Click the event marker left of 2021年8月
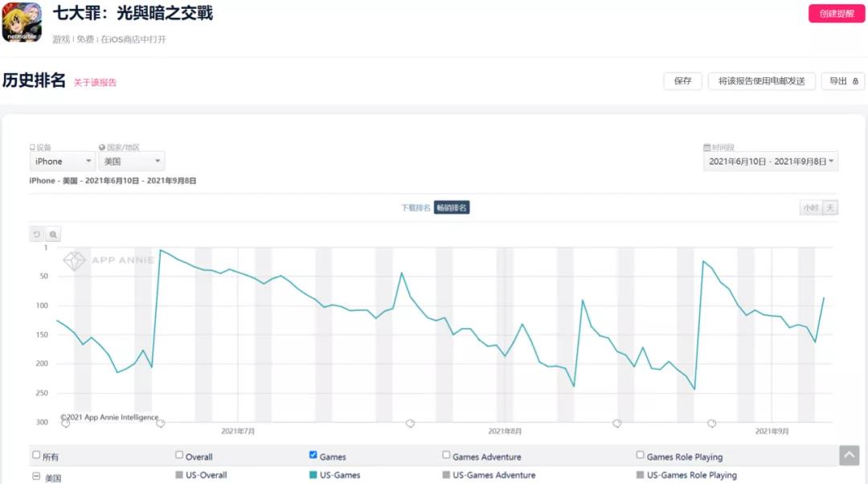The width and height of the screenshot is (868, 484). 410,423
